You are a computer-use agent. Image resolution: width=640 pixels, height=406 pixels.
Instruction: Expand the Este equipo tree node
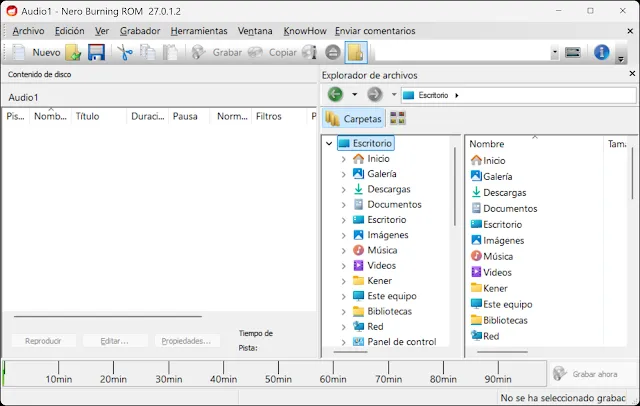click(x=344, y=297)
